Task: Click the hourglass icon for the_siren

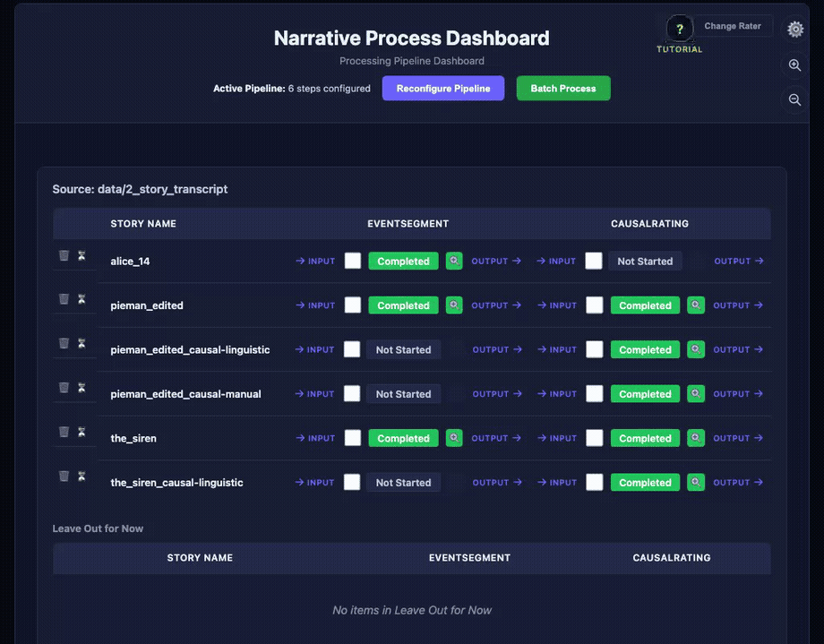Action: [x=82, y=432]
